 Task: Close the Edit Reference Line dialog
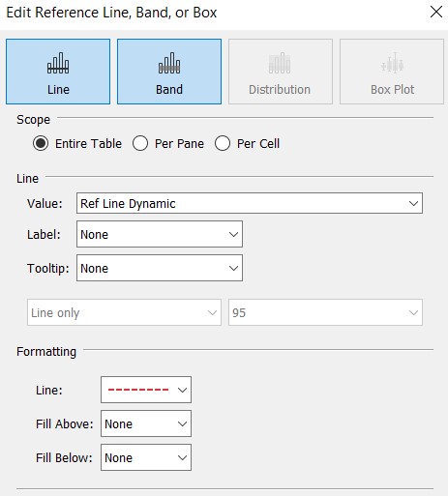click(436, 13)
